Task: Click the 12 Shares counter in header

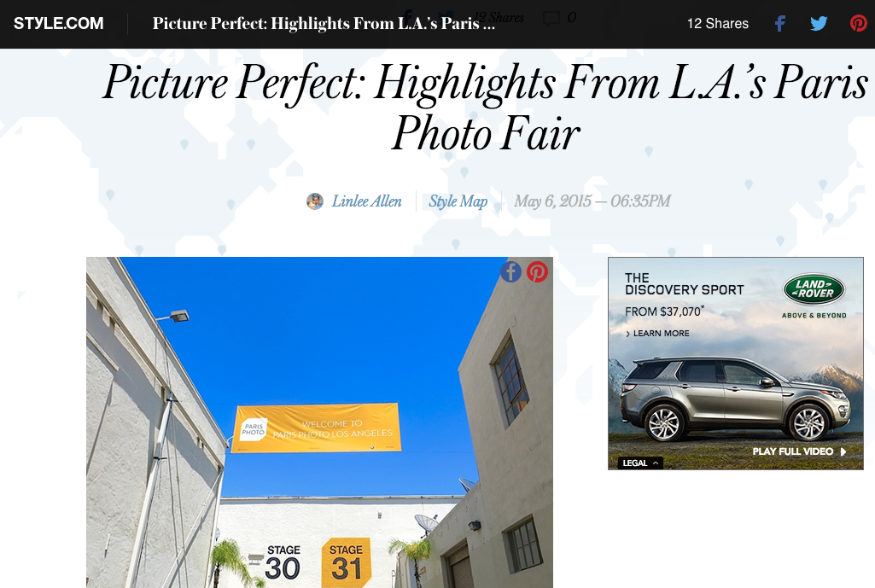Action: coord(718,23)
